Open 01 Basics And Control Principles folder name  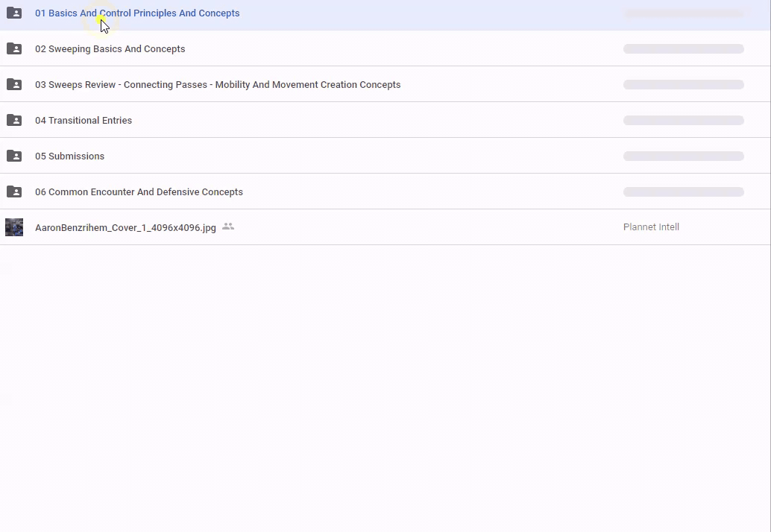pos(137,13)
